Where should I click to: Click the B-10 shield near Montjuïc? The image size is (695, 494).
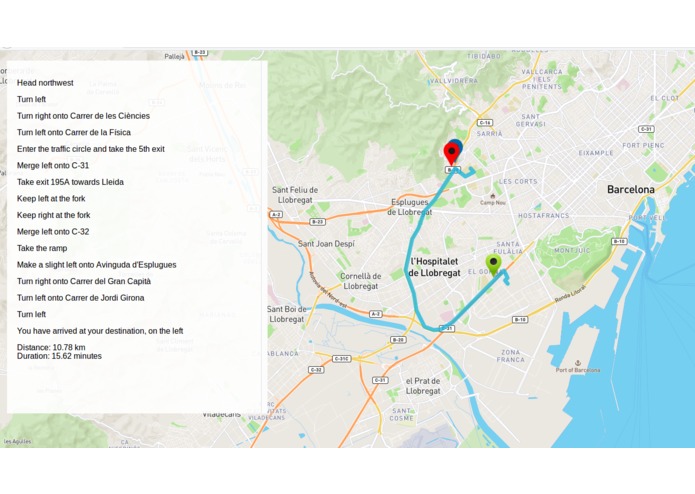619,241
